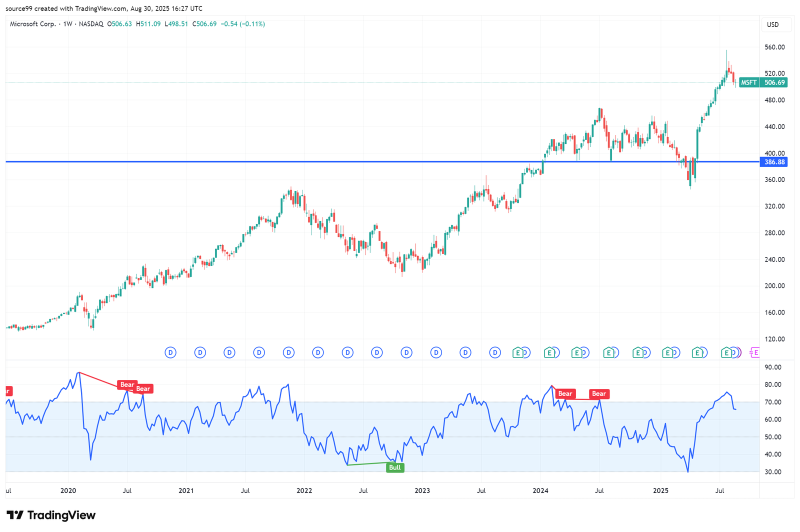The width and height of the screenshot is (800, 532).
Task: Click the TradingView logo
Action: (50, 515)
